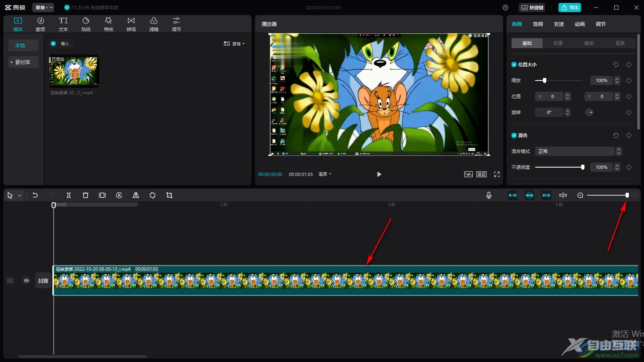Click the microphone record voiceover icon
This screenshot has height=362, width=644.
click(489, 195)
